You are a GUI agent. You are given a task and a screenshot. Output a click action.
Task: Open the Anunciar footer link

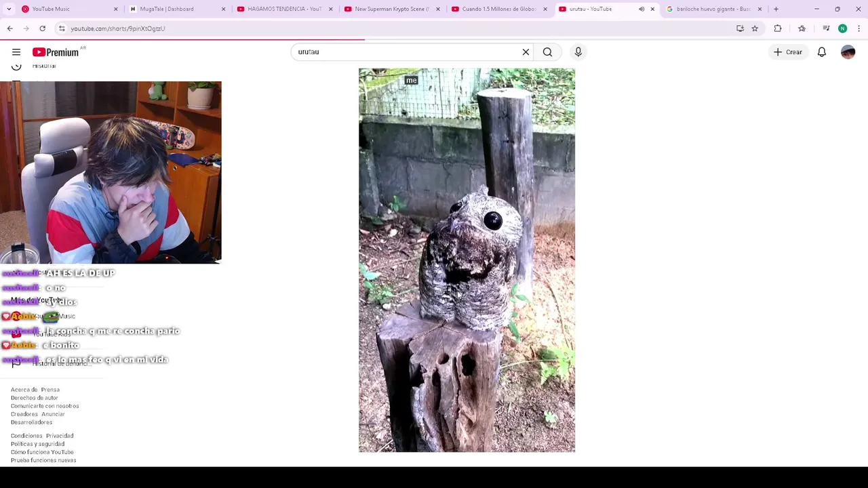coord(54,414)
